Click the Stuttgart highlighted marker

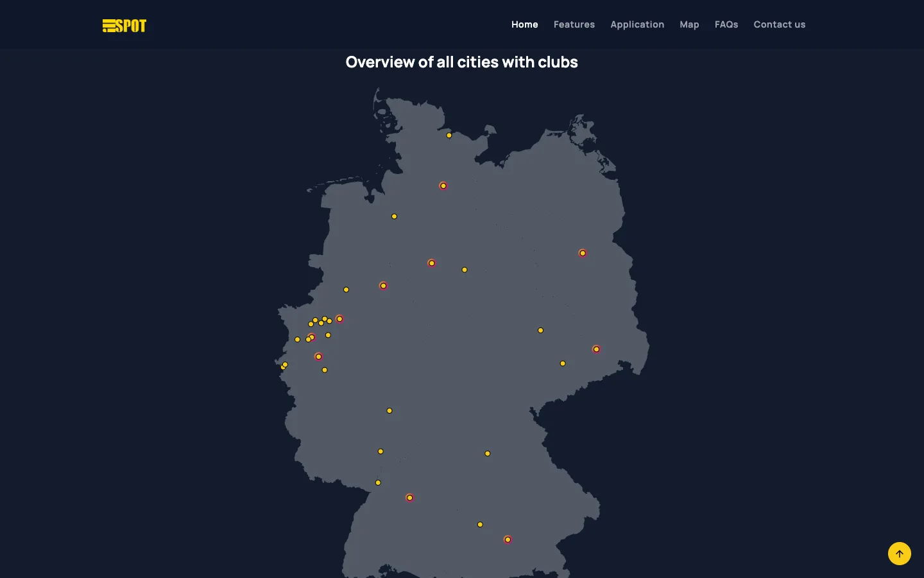pos(409,498)
